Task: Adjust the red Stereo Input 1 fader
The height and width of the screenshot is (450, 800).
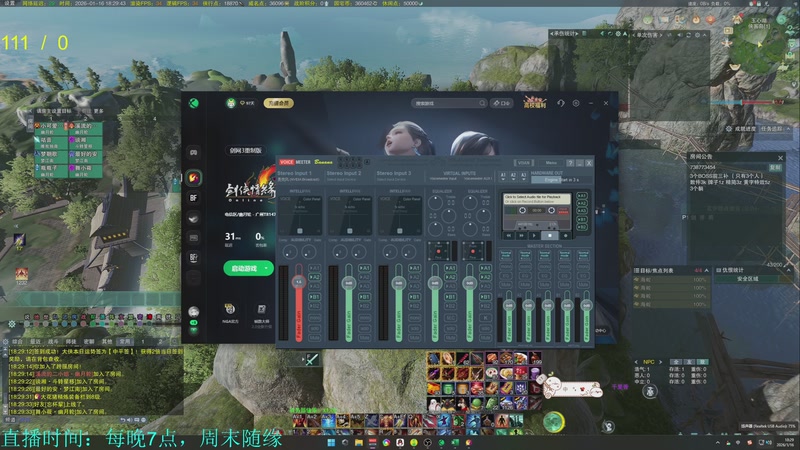Action: point(298,282)
